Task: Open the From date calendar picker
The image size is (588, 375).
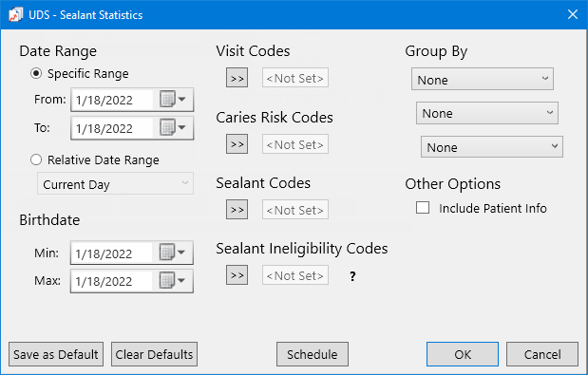Action: click(x=173, y=100)
